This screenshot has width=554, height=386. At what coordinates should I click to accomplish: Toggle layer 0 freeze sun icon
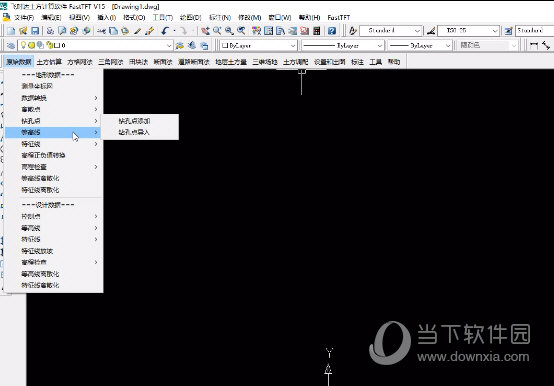[31, 45]
